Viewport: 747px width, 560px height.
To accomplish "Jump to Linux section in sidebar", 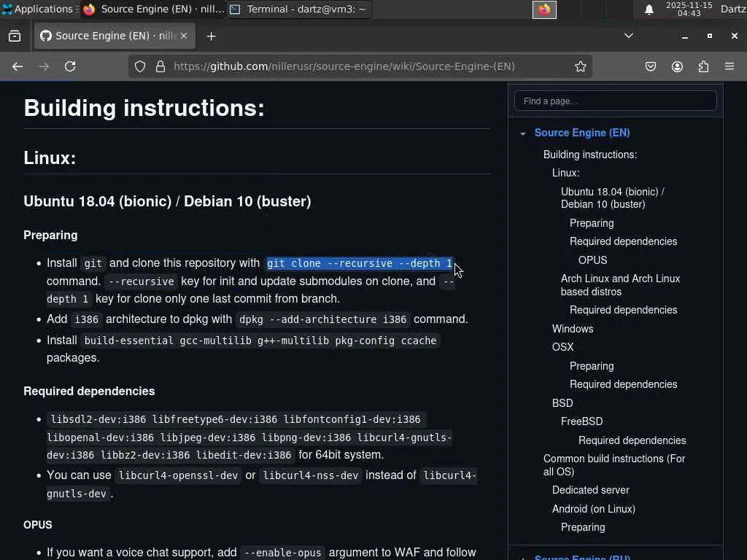I will tap(566, 173).
